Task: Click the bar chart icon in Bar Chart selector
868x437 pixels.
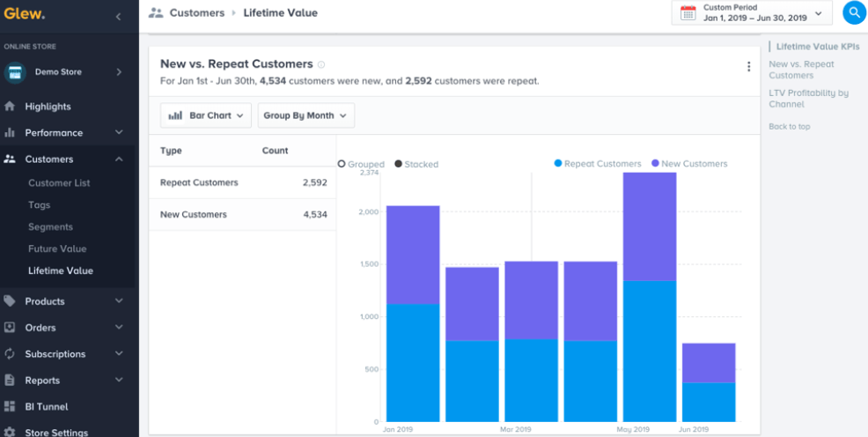Action: (x=175, y=115)
